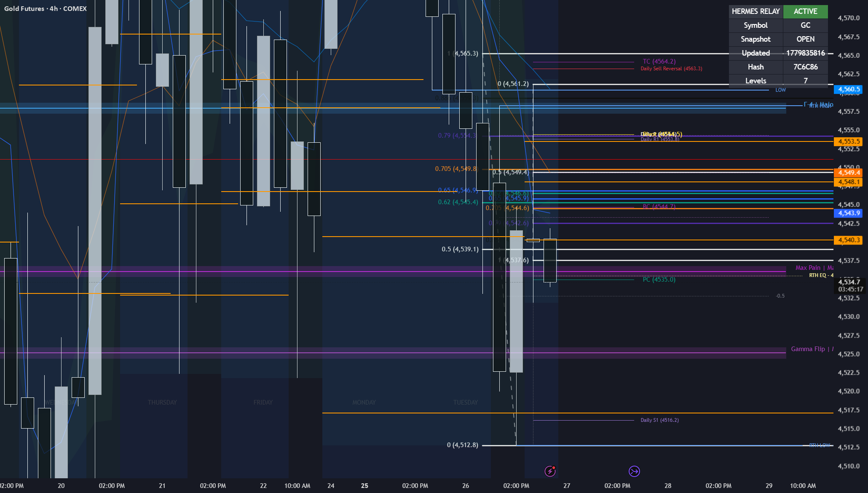Click the TC (4564.2) pivot label
This screenshot has width=868, height=493.
tap(659, 61)
